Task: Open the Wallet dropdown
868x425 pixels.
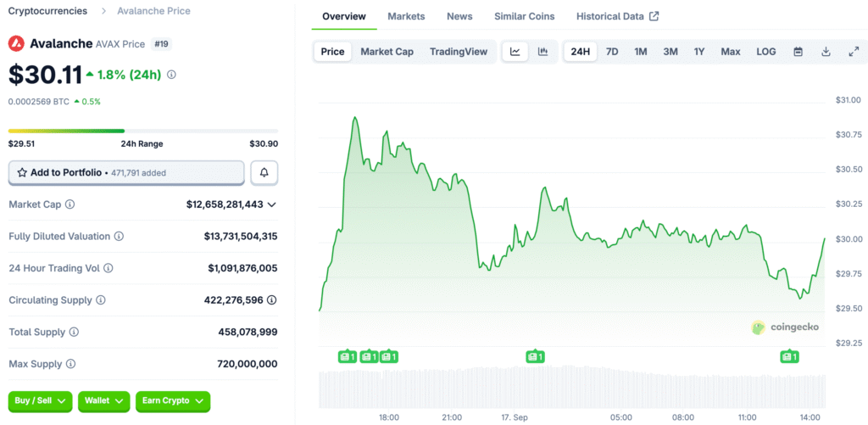Action: 104,401
